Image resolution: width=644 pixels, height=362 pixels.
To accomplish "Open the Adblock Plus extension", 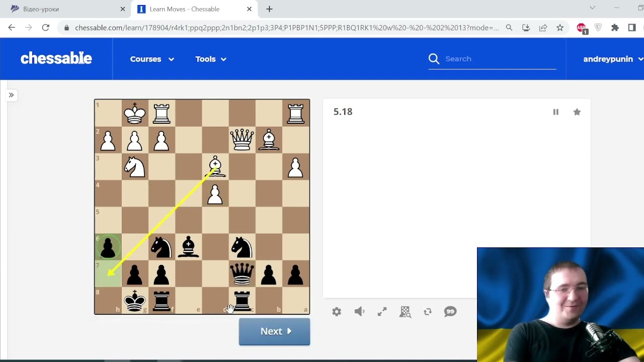I will [x=582, y=28].
